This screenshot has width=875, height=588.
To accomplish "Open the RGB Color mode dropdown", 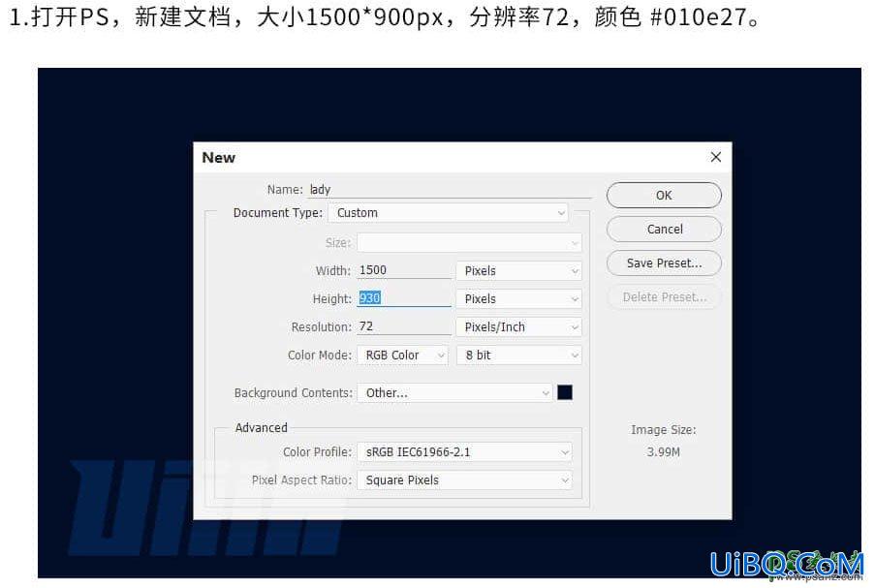I will pos(402,356).
